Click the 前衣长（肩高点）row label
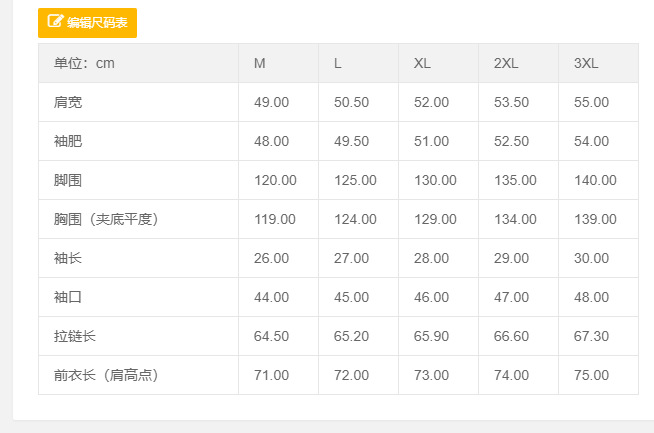The height and width of the screenshot is (433, 654). click(107, 375)
